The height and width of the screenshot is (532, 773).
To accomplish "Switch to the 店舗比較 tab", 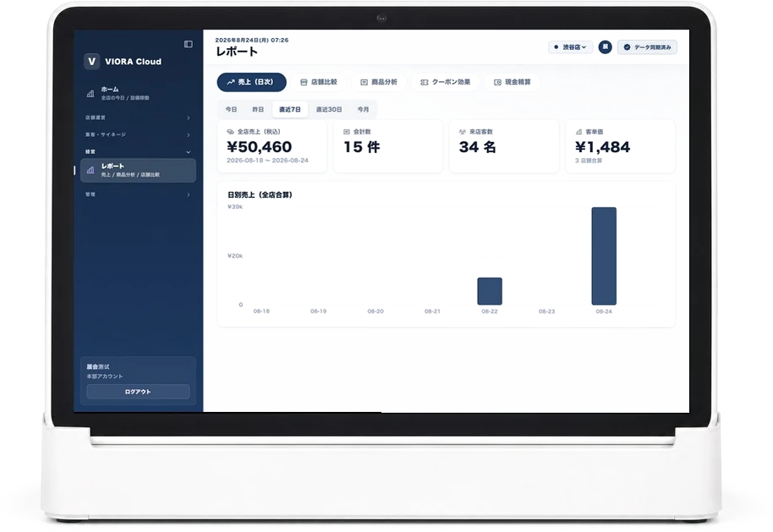I will point(319,82).
